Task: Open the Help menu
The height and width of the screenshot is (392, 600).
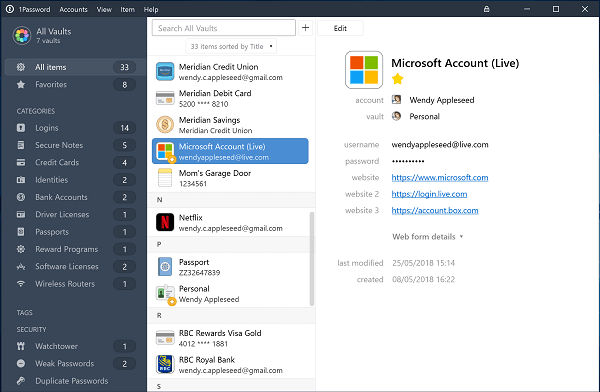Action: tap(151, 9)
